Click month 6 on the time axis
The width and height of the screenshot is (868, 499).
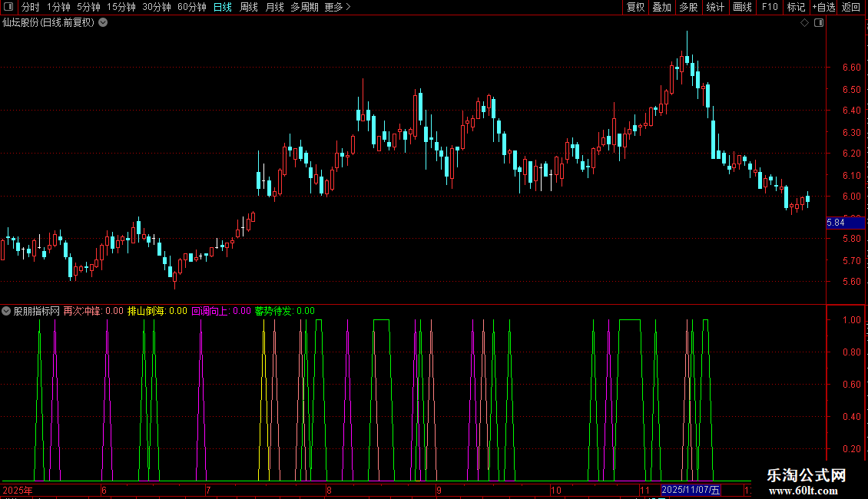(104, 490)
